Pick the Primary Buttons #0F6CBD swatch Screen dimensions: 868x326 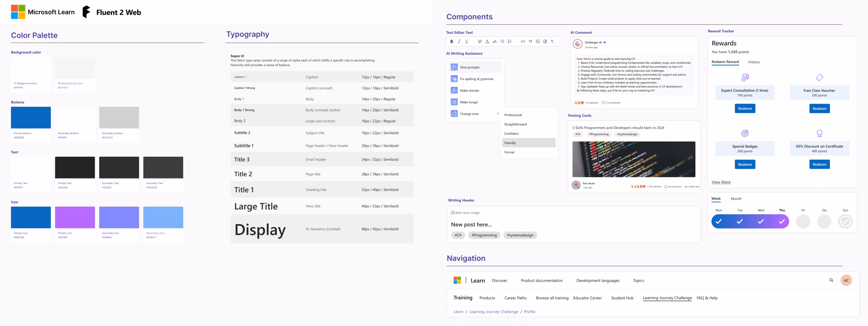[x=31, y=117]
